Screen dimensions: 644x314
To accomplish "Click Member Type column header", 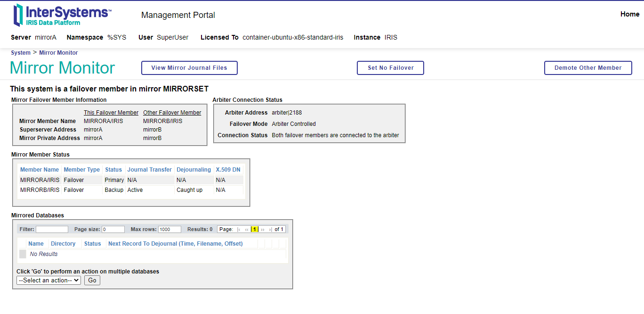I will click(82, 170).
